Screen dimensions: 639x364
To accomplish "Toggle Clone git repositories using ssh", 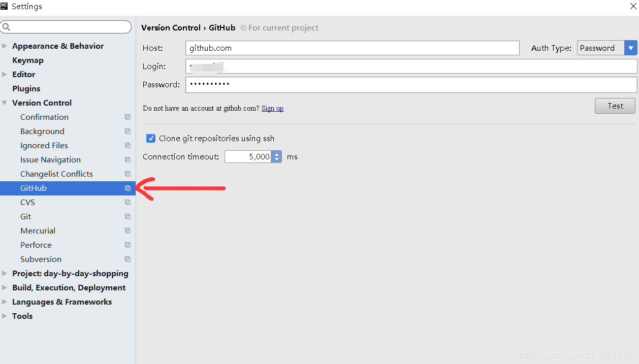I will 150,138.
